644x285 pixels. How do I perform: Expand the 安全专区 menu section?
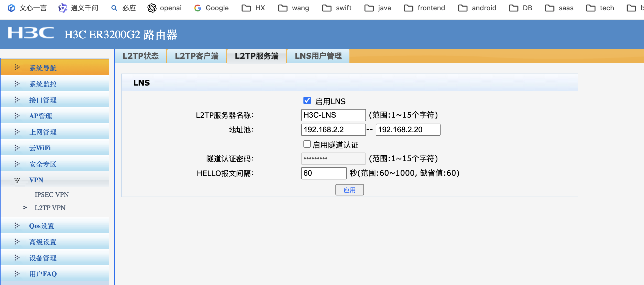pyautogui.click(x=55, y=163)
